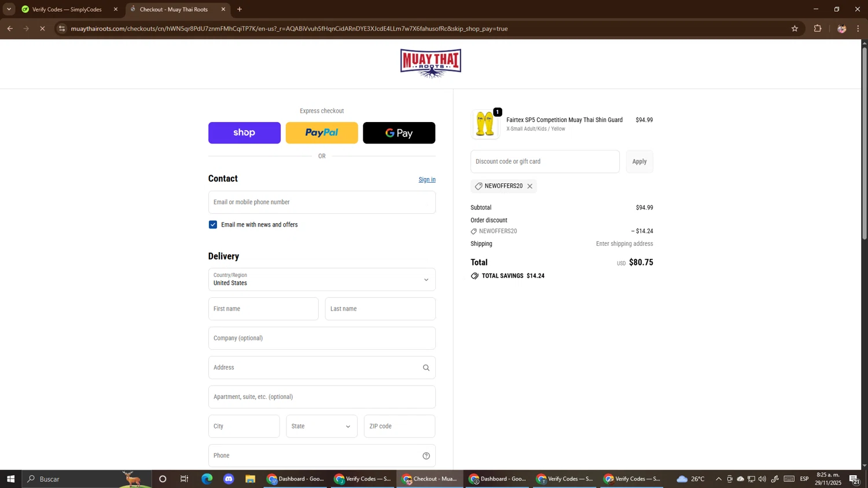
Task: Go back to the previous page
Action: pos(10,28)
